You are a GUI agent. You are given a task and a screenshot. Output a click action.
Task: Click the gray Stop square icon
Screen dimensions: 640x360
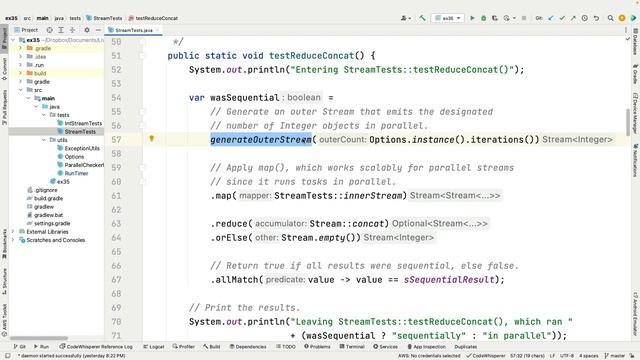[x=524, y=18]
